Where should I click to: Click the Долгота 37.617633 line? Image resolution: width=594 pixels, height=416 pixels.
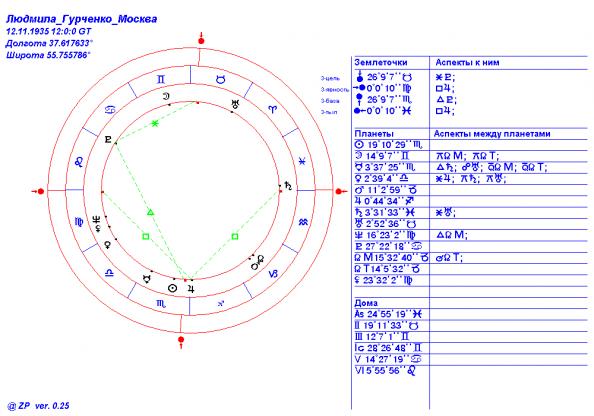tap(49, 43)
